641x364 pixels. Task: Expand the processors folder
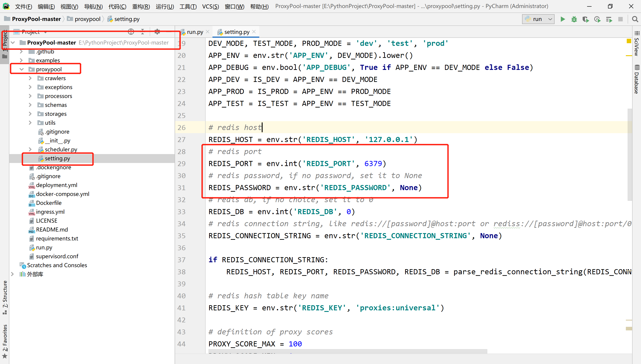(30, 96)
